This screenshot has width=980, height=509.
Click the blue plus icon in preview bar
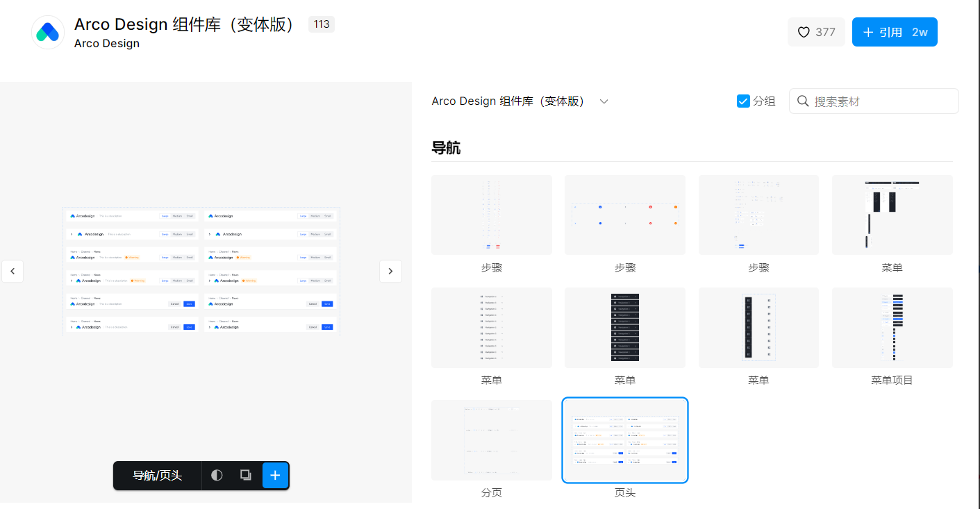click(275, 475)
